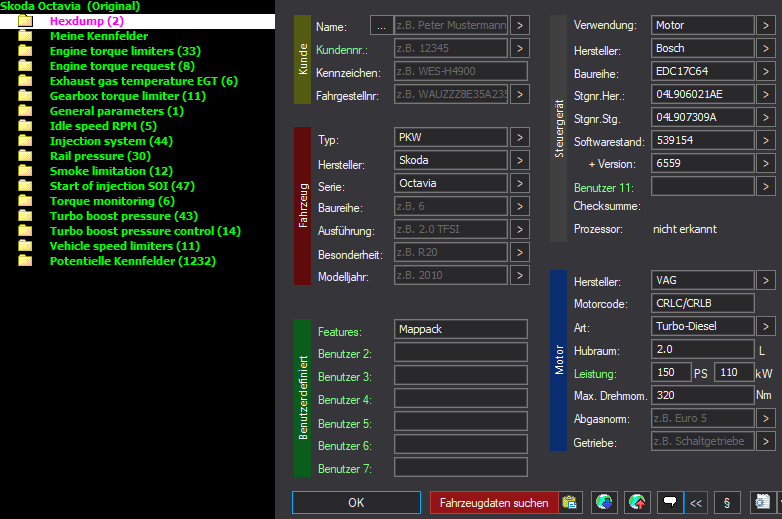This screenshot has height=519, width=782.
Task: Select General parameters (1) entry
Action: click(117, 111)
